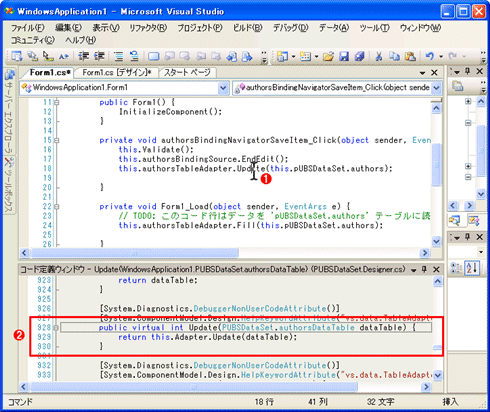Screen dimensions: 490x412
Task: Switch Properties panel to alphabetical view
Action: coord(473,268)
